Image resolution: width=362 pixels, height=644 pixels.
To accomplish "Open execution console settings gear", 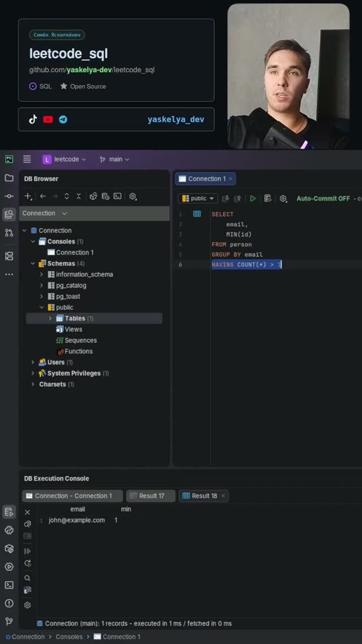I will [x=28, y=605].
